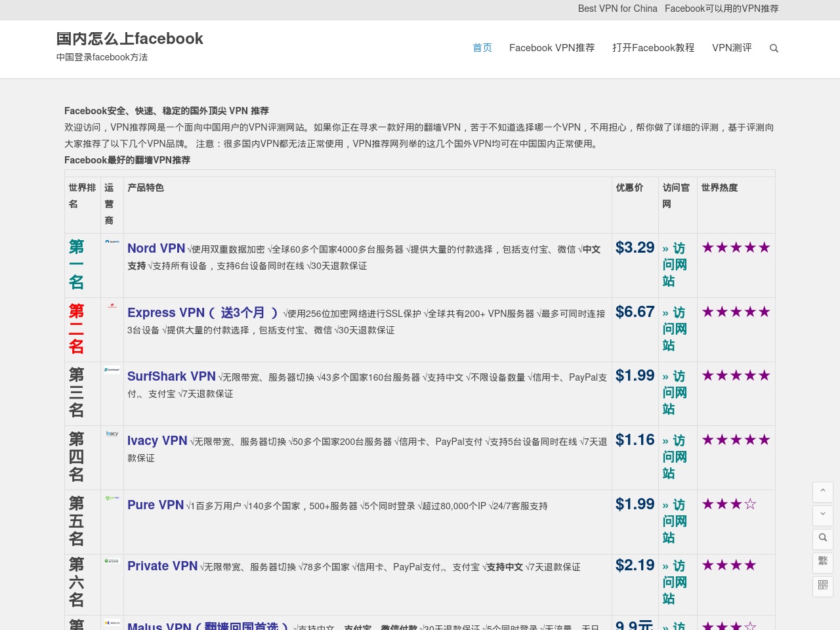
Task: Click the star rating for Nord VPN
Action: pyautogui.click(x=736, y=247)
